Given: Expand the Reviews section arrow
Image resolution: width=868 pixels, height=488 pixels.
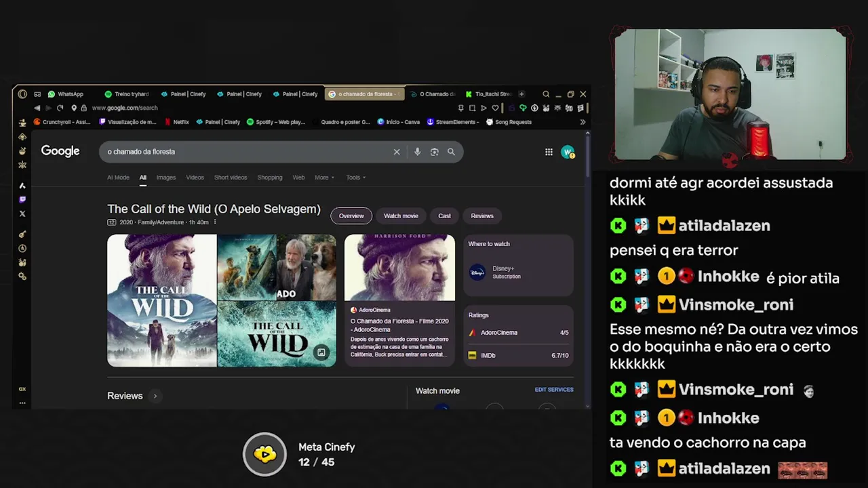Looking at the screenshot, I should (155, 396).
